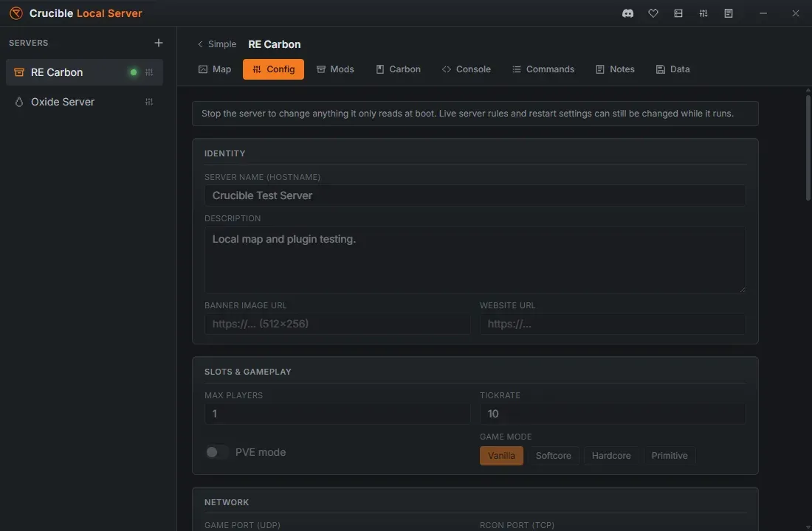
Task: Click the RE Carbon archive icon in sidebar
Action: pyautogui.click(x=19, y=72)
